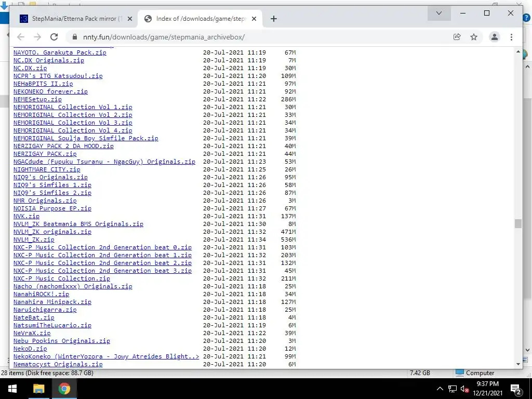The height and width of the screenshot is (399, 532).
Task: Download NXC-P 2nd Generation beat 3.zip
Action: pyautogui.click(x=102, y=271)
